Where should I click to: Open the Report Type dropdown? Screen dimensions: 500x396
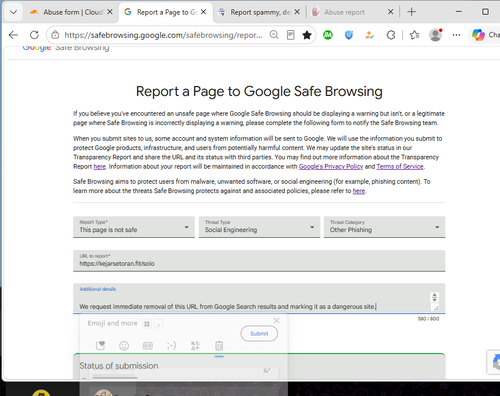pos(134,227)
